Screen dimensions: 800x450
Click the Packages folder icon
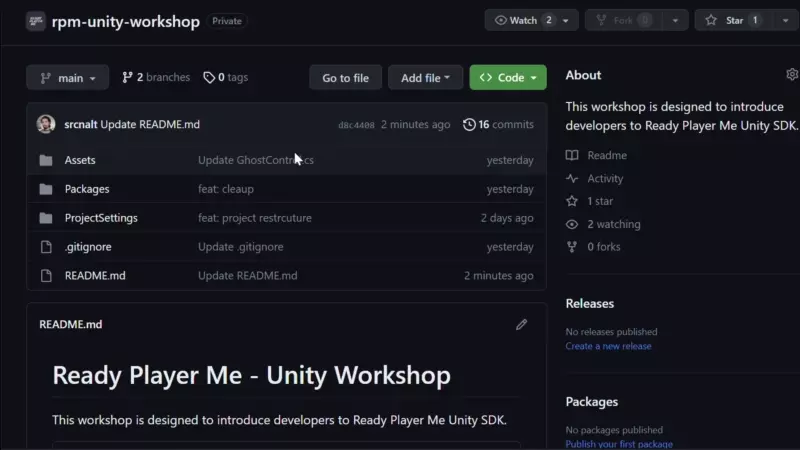[46, 189]
